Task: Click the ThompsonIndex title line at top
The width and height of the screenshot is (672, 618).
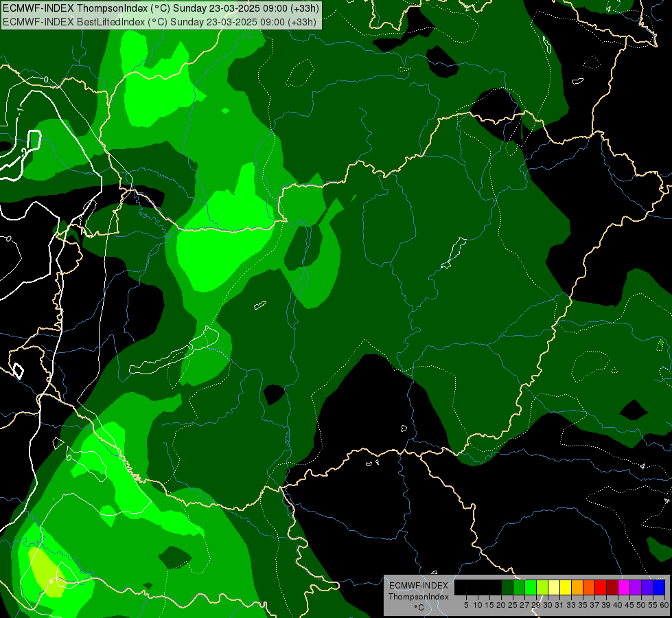Action: tap(161, 8)
